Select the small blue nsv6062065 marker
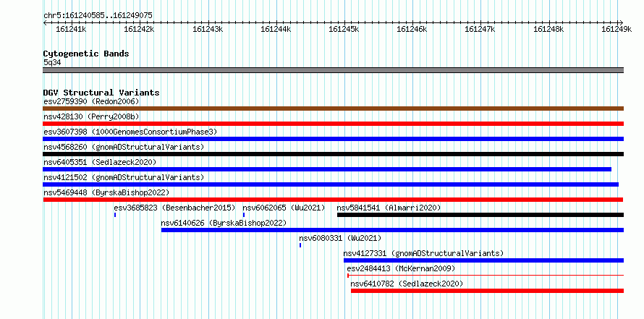Viewport: 644px width, 319px height. [244, 215]
